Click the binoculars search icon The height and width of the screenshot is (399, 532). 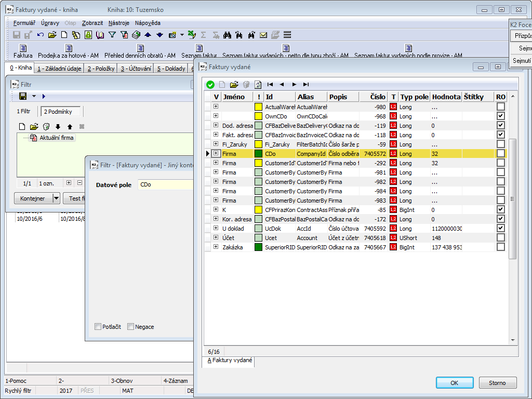[227, 35]
